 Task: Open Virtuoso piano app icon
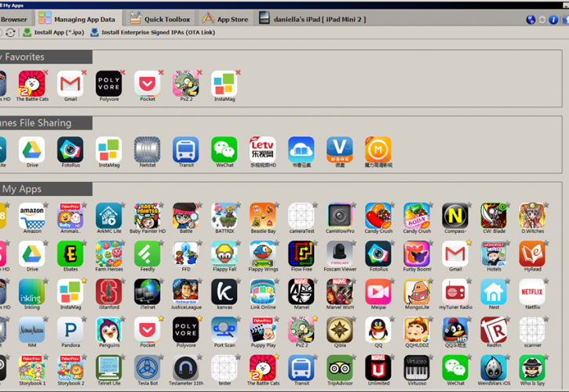pos(417,368)
